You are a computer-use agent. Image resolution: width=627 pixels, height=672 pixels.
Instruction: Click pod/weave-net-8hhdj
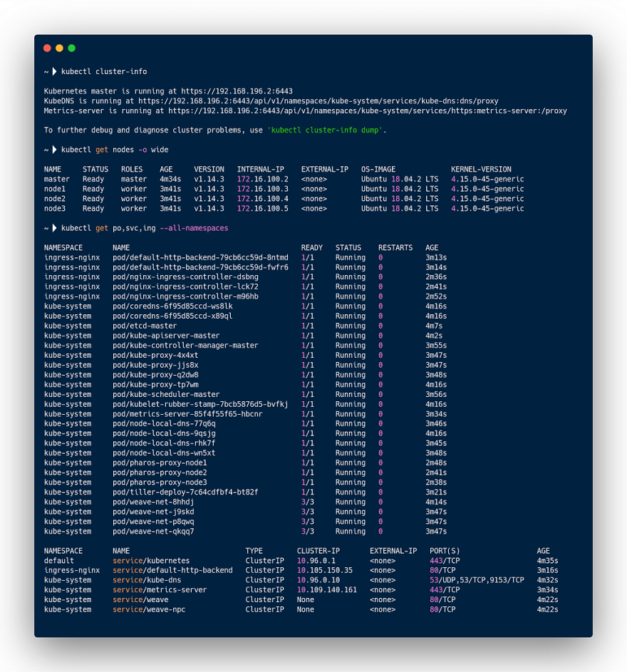click(153, 502)
